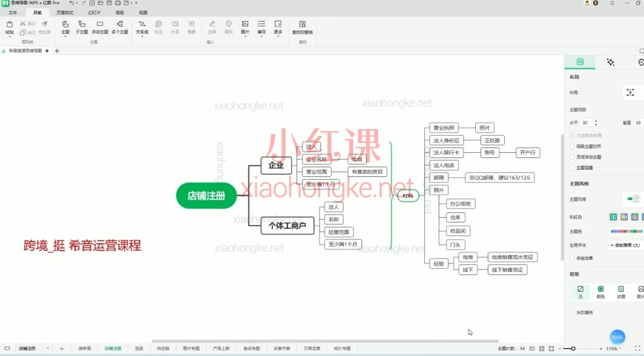Expand the undo history dropdown arrow
Screen dimensions: 644x356
point(77,3)
